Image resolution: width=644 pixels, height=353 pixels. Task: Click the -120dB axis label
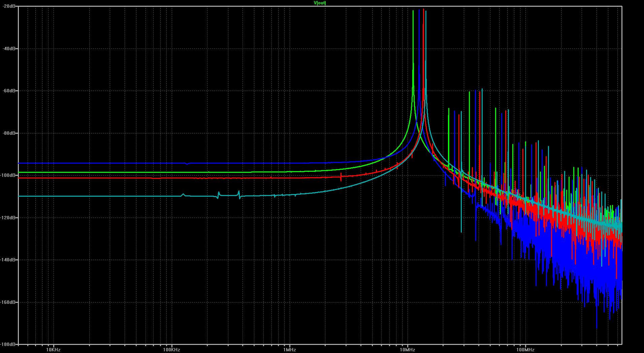tap(8, 218)
